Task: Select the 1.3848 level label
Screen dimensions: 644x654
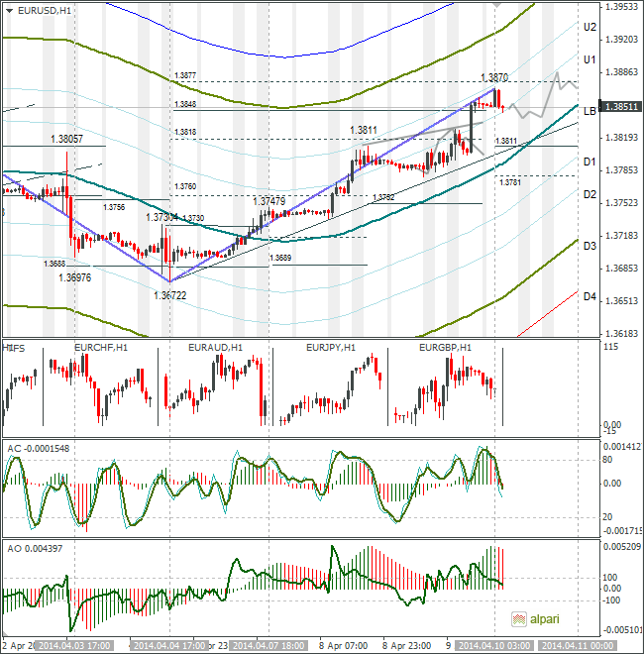Action: pos(185,104)
